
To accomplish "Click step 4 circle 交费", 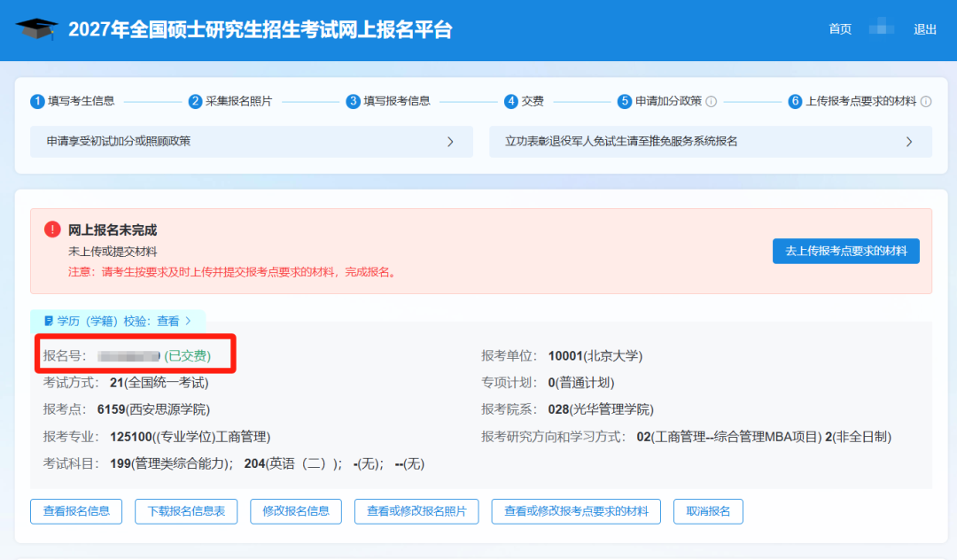I will [511, 101].
